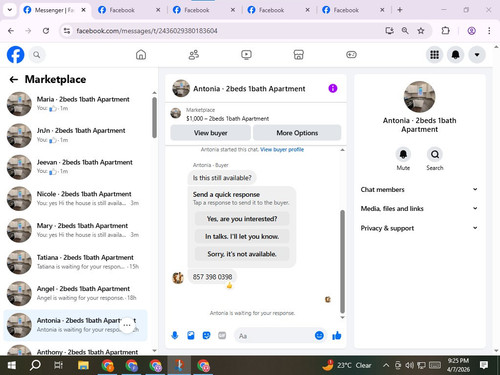
Task: Bookmark this page with the star icon
Action: (x=421, y=31)
